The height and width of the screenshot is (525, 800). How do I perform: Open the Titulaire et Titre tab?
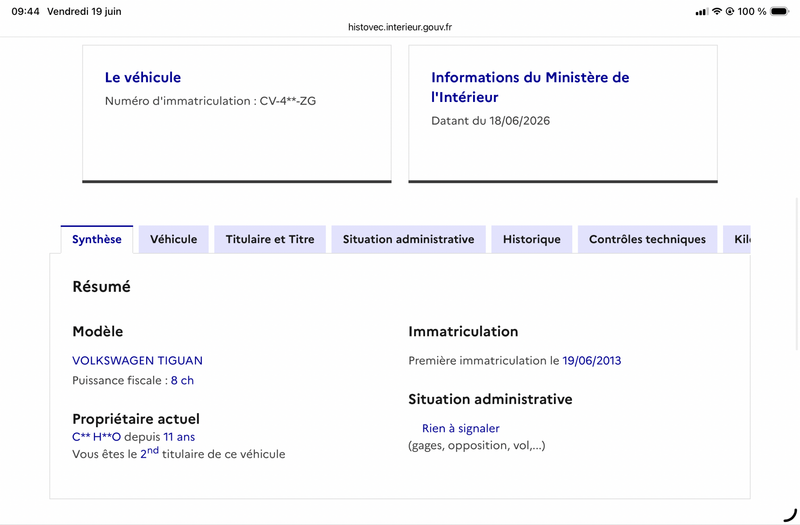(270, 239)
